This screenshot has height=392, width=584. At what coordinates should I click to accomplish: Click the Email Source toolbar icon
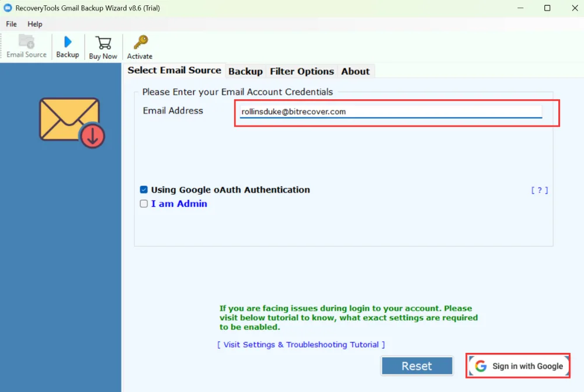pyautogui.click(x=26, y=47)
